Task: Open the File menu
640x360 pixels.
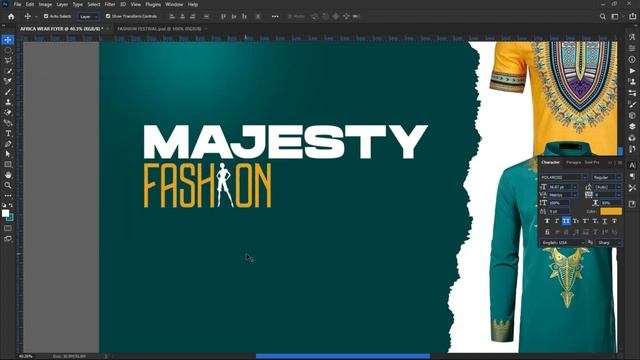Action: tap(18, 4)
